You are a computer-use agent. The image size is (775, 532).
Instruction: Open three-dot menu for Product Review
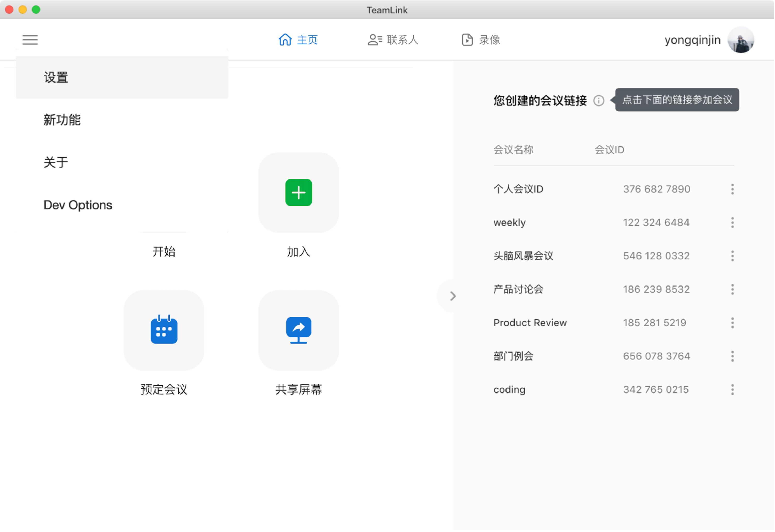(733, 323)
